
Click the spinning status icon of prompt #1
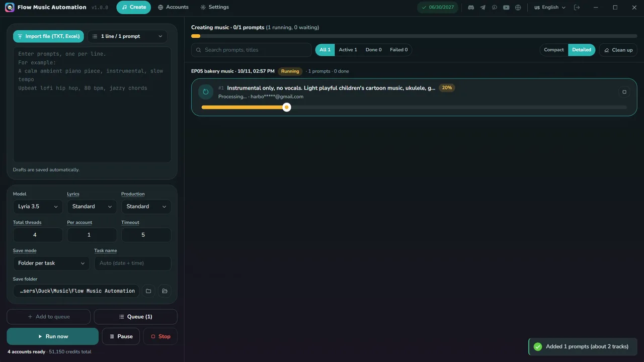[205, 92]
